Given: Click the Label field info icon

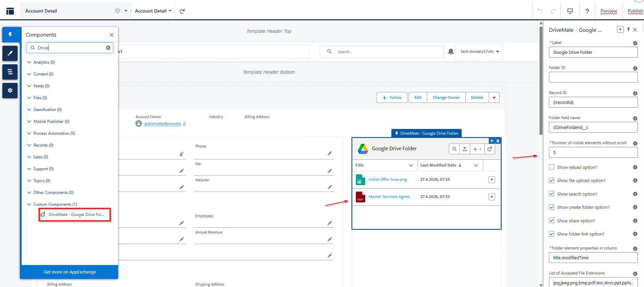Looking at the screenshot, I should pos(635,43).
